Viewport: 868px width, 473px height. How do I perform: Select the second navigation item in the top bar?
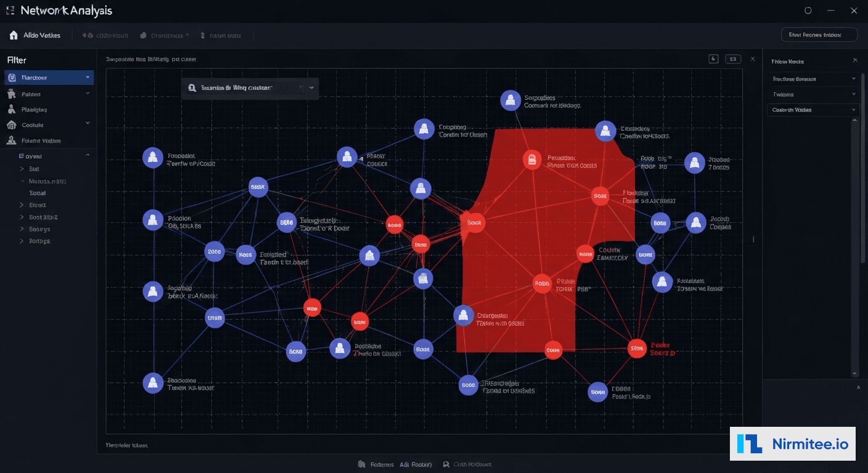[105, 35]
